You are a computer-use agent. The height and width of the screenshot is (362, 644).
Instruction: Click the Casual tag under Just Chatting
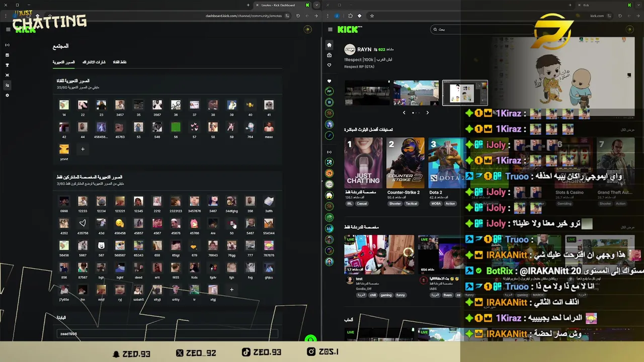362,204
